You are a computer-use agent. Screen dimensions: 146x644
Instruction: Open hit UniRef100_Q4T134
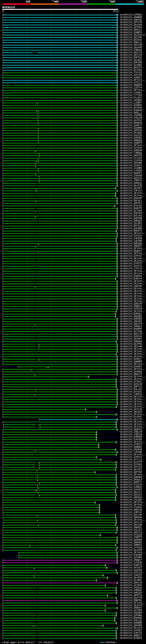point(131,410)
